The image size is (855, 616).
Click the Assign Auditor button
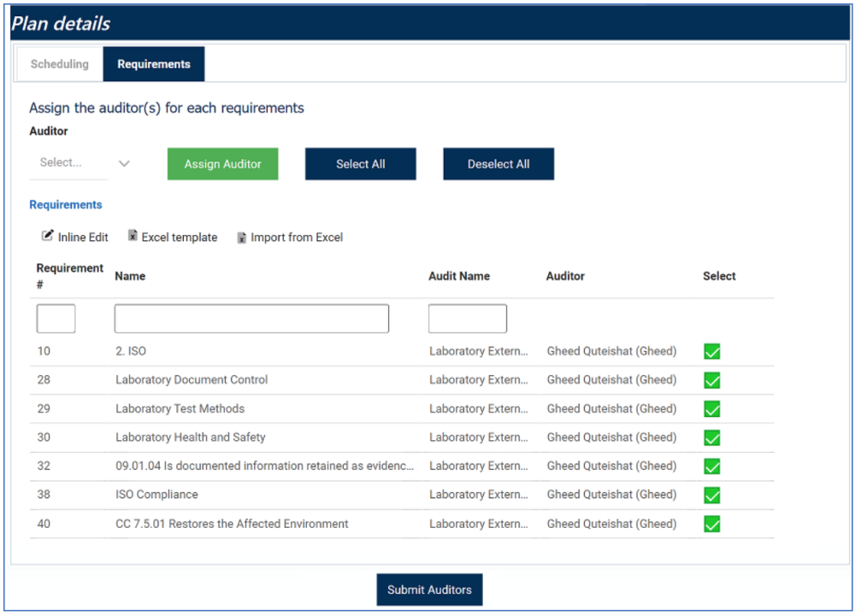click(222, 164)
